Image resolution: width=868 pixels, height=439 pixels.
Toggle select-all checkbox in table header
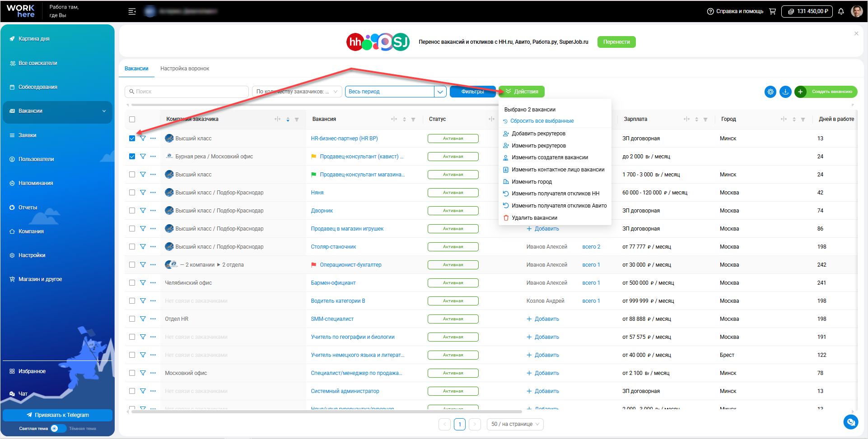click(132, 120)
